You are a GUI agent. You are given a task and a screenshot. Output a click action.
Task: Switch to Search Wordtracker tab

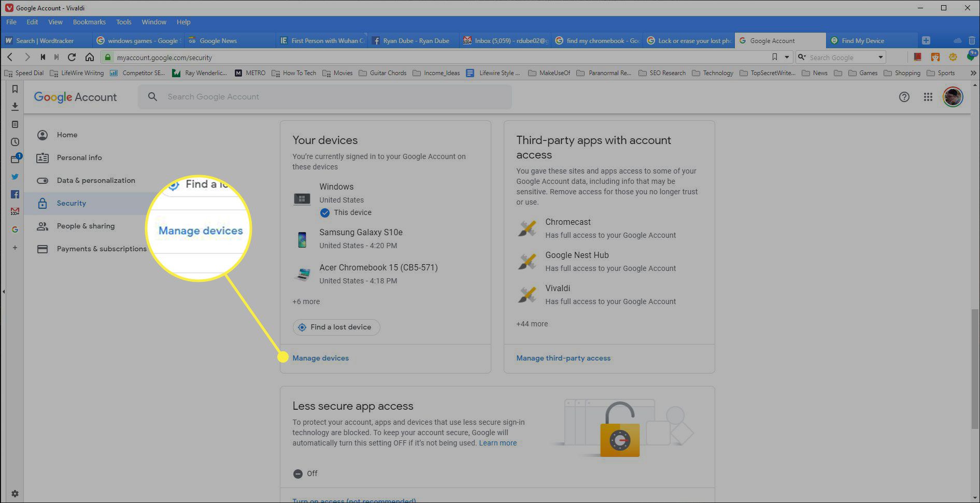47,40
